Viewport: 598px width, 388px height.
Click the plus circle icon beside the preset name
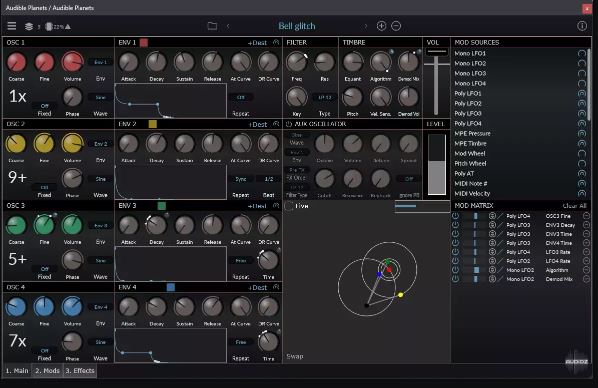[381, 26]
